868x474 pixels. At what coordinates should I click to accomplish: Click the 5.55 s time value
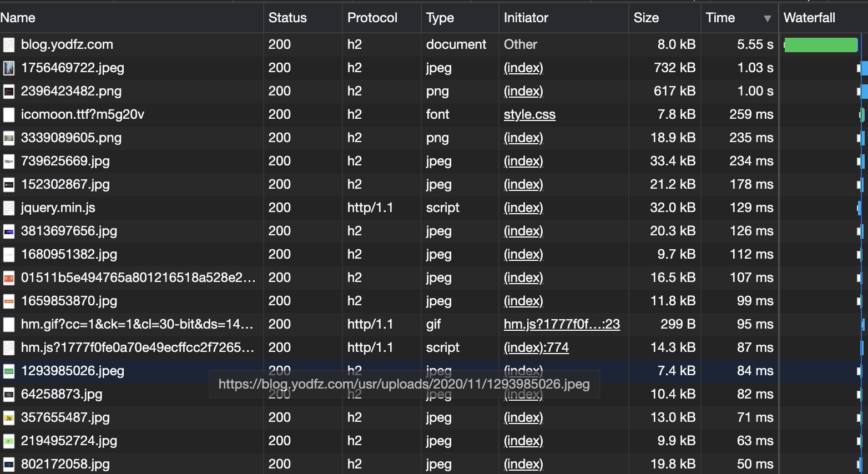(755, 44)
